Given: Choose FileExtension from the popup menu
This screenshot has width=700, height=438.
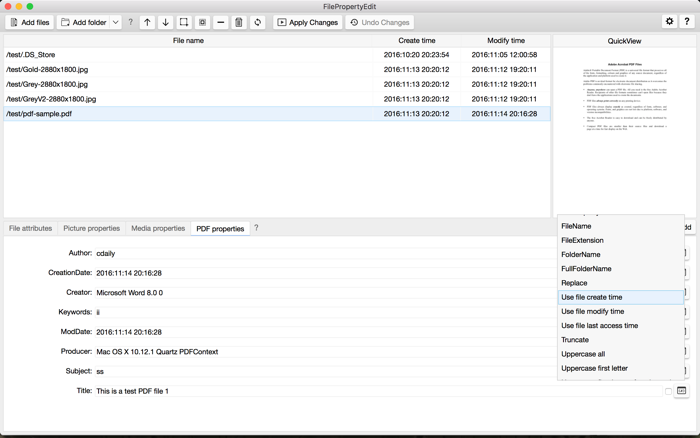Looking at the screenshot, I should pos(621,240).
